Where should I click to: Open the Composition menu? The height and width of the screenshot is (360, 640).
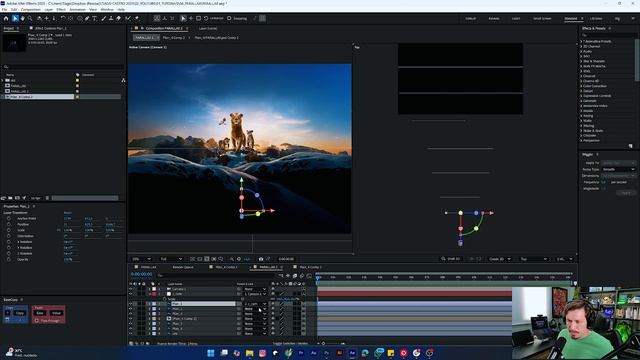31,9
